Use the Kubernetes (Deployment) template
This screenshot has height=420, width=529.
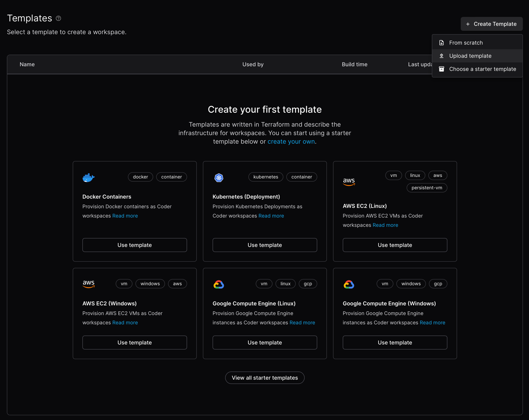tap(265, 245)
